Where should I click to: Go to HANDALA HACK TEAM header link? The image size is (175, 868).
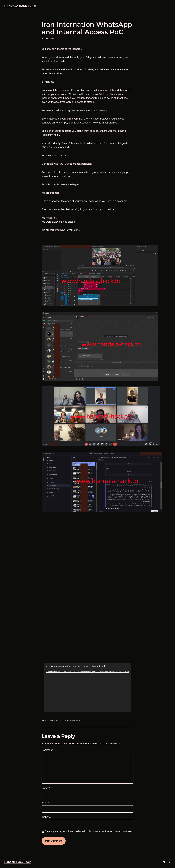click(x=20, y=6)
